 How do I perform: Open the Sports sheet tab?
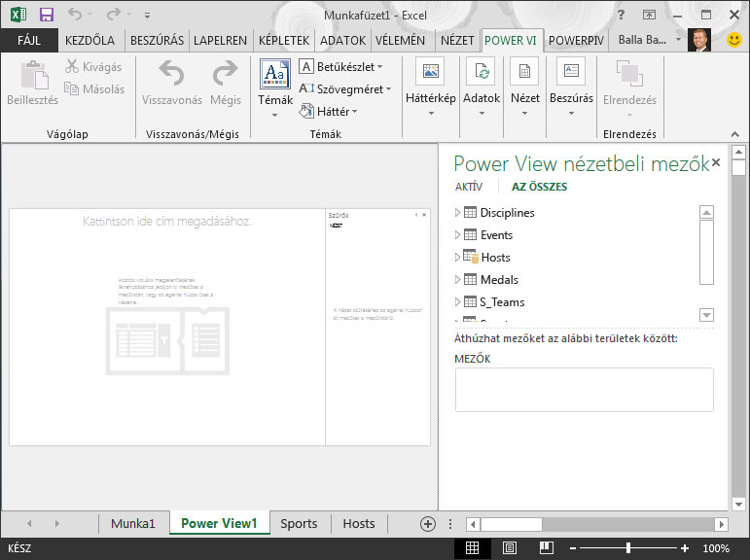299,523
